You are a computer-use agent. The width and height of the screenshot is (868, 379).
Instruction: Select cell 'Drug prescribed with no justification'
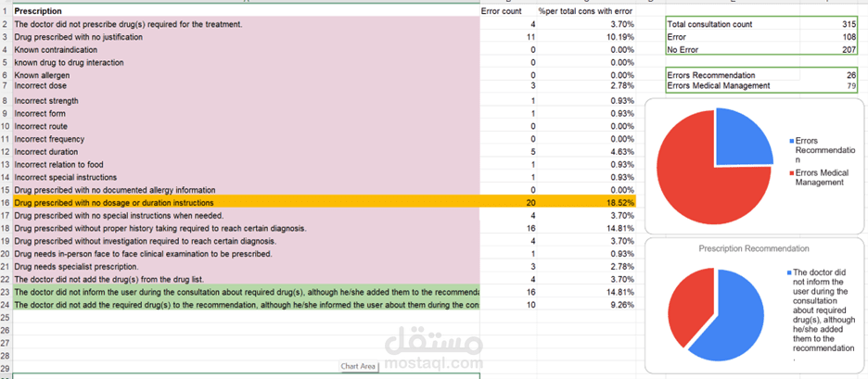pyautogui.click(x=247, y=37)
